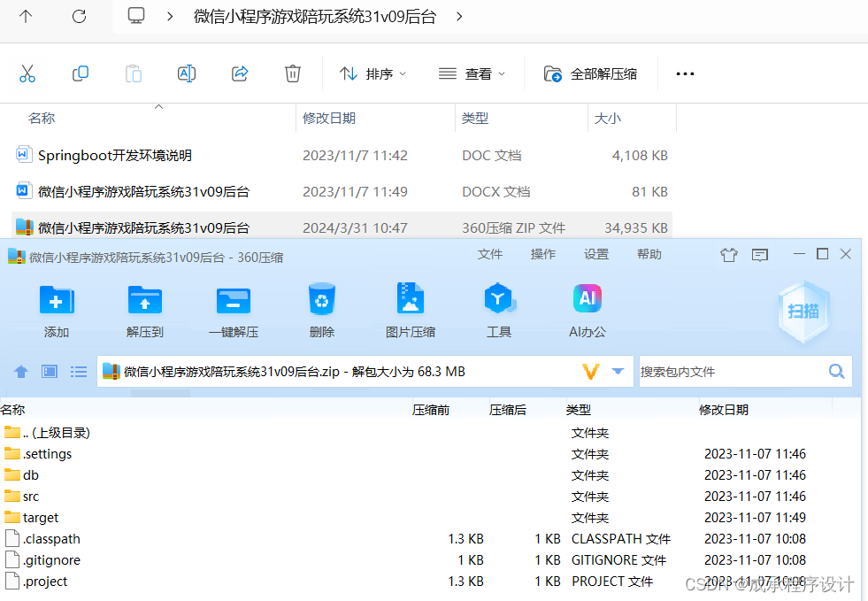The height and width of the screenshot is (601, 868).
Task: Click the 搜索包内文件 search field
Action: pos(736,372)
